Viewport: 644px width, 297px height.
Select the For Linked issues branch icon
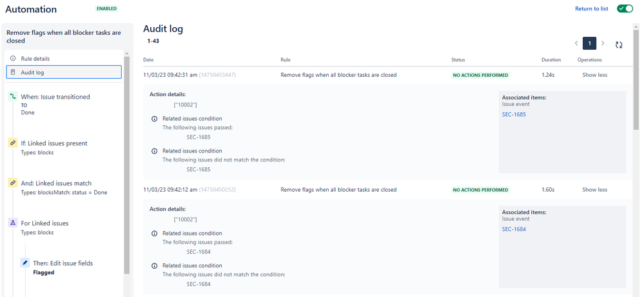pos(13,223)
